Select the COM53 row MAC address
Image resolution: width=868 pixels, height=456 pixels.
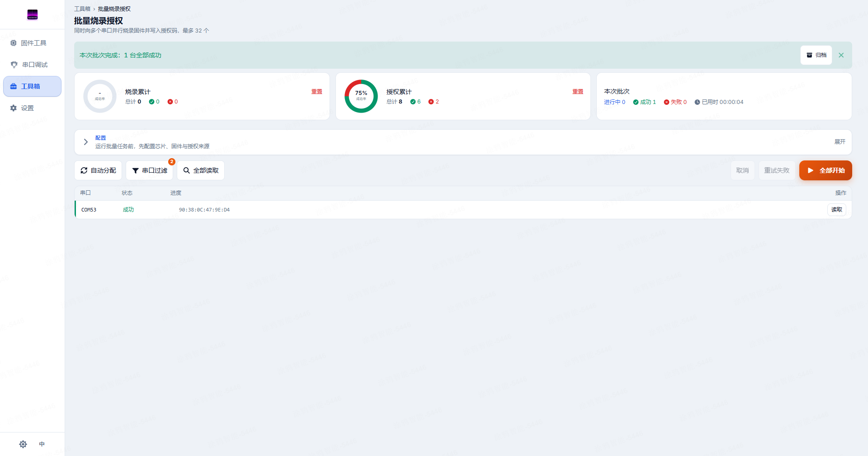pos(204,210)
